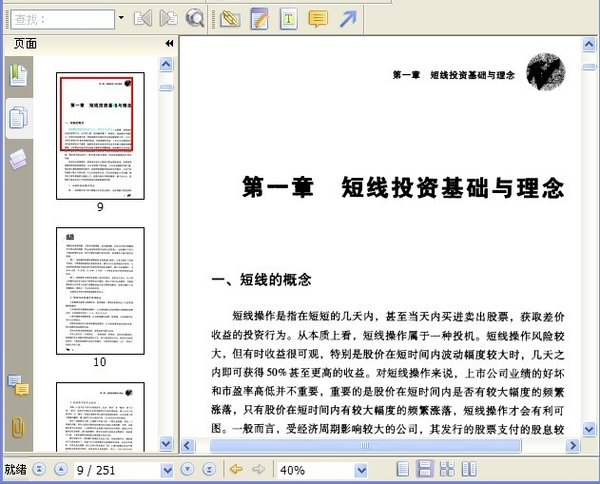Select the partially visible page 11 thumbnail
600x484 pixels.
click(x=100, y=417)
